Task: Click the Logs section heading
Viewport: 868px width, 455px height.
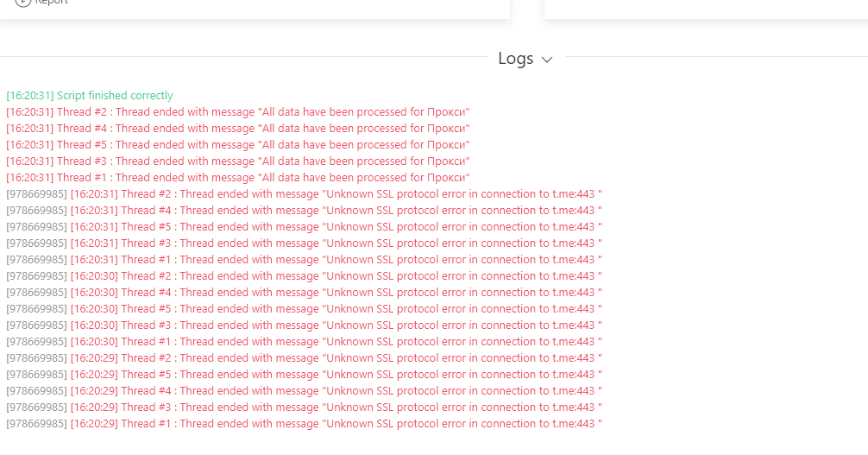Action: tap(516, 59)
